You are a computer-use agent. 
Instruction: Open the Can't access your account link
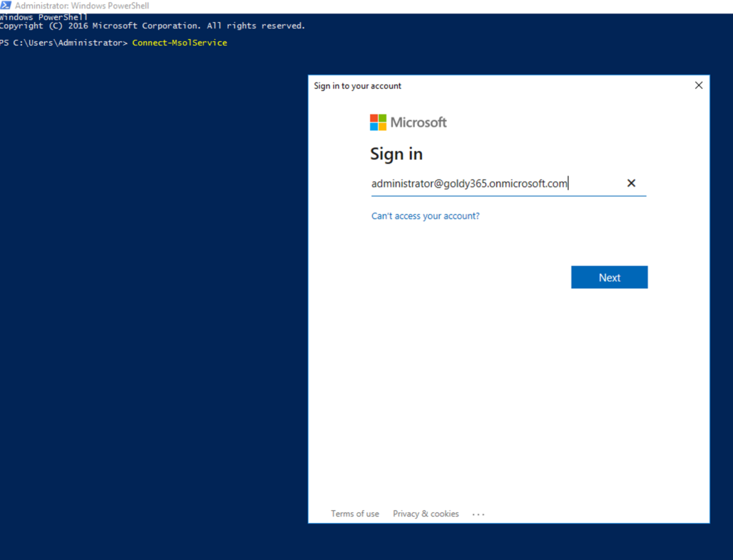click(x=426, y=216)
